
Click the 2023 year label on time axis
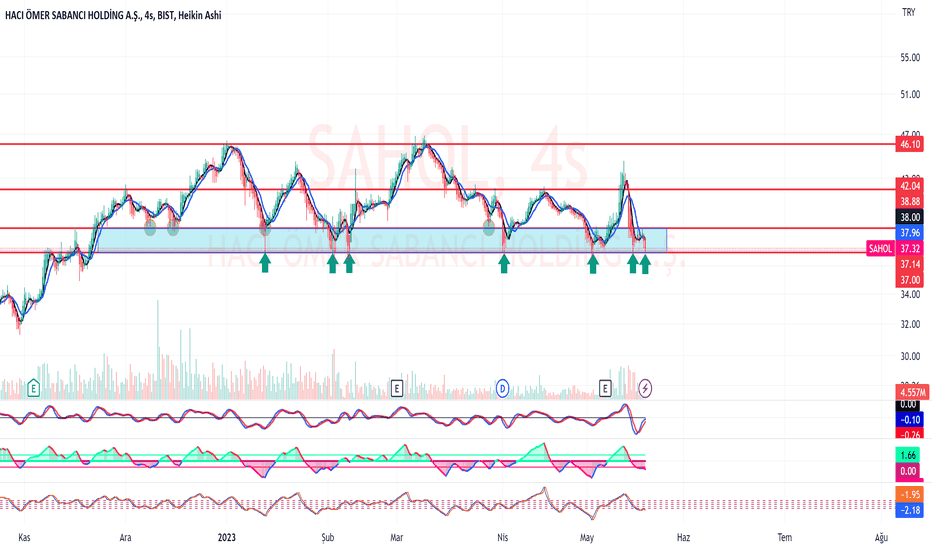coord(226,538)
